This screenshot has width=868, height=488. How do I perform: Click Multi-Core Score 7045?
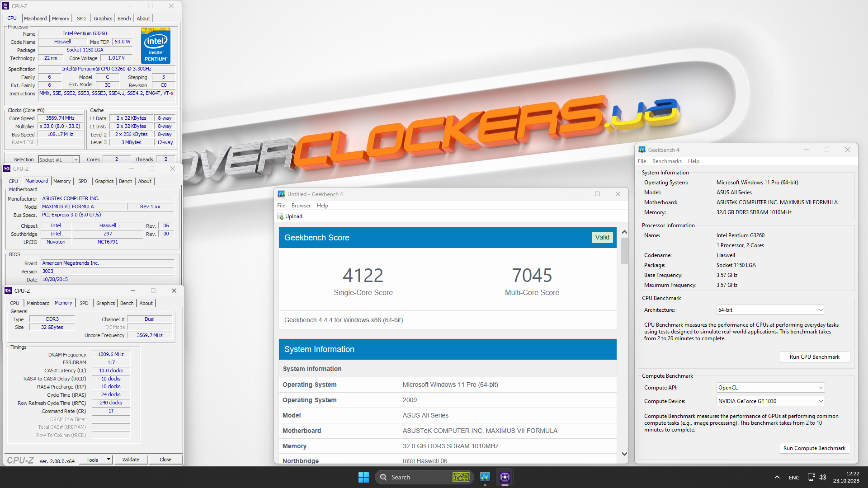[532, 275]
